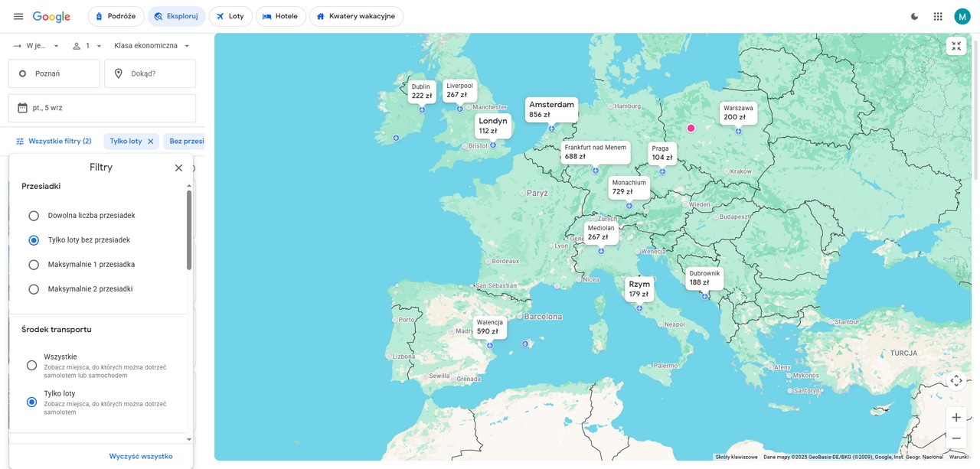
Task: Click filter panel scroll up arrow
Action: click(189, 186)
